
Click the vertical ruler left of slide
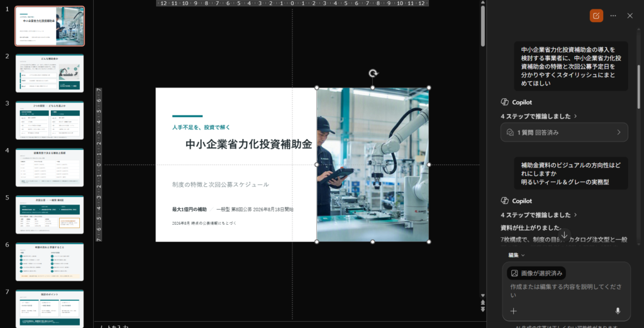[x=99, y=164]
